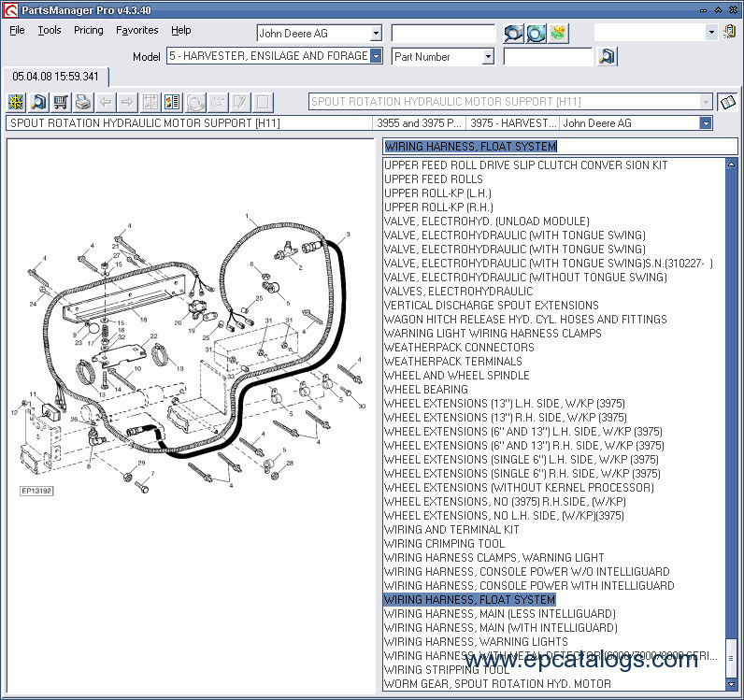Select VALVES, ELECTROHYDRAULIC list row
The width and height of the screenshot is (744, 700).
coord(458,292)
